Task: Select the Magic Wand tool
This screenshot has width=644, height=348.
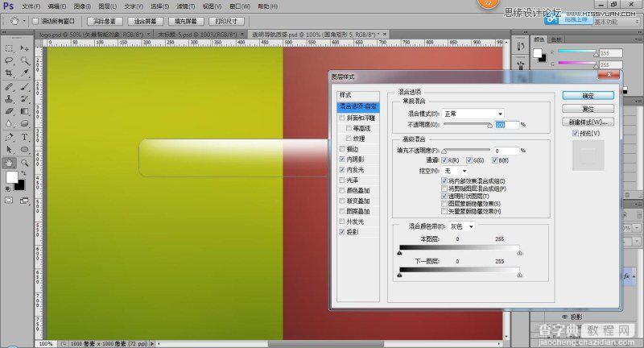Action: 25,60
